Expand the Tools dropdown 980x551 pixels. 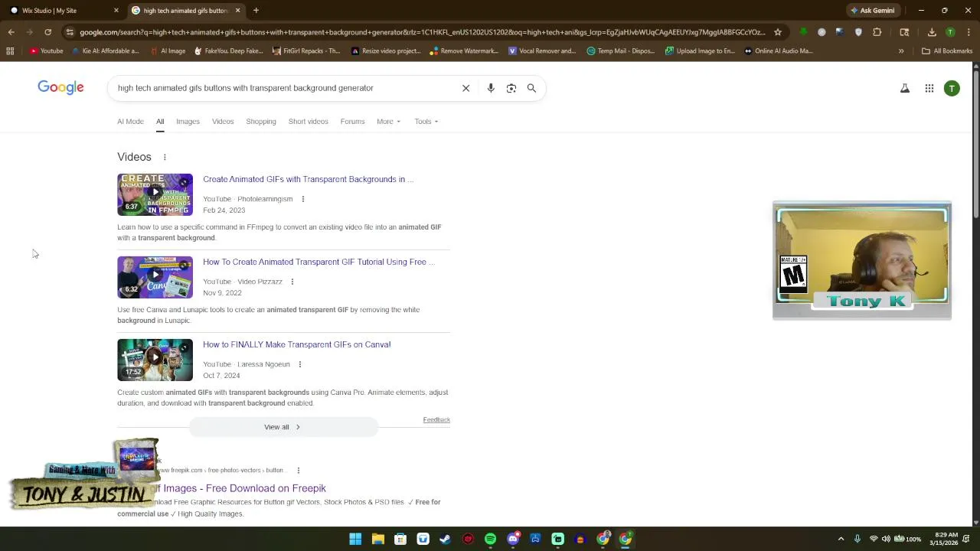click(426, 122)
